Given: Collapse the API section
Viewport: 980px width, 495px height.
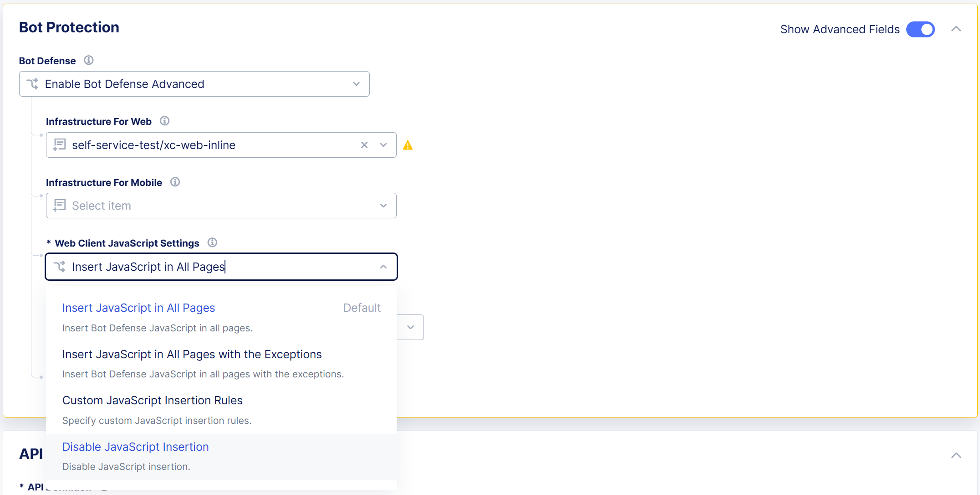Looking at the screenshot, I should [956, 455].
